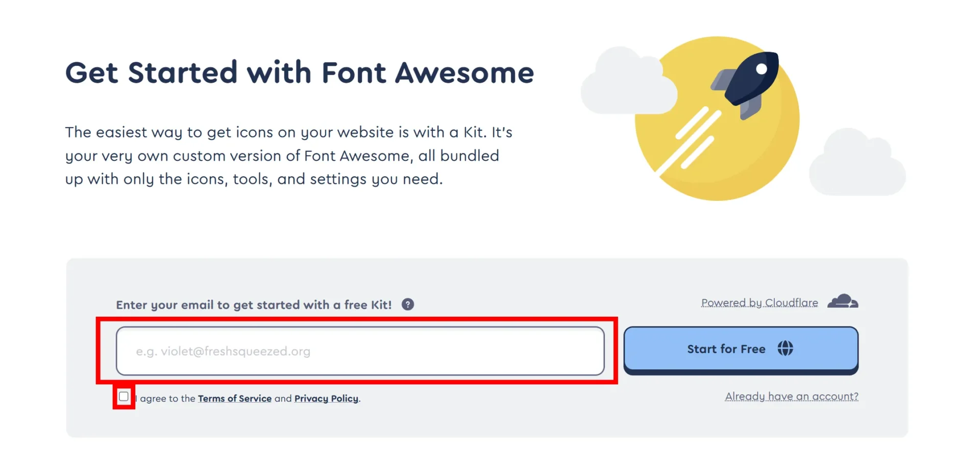Click the question mark help icon
The width and height of the screenshot is (980, 468).
point(408,305)
